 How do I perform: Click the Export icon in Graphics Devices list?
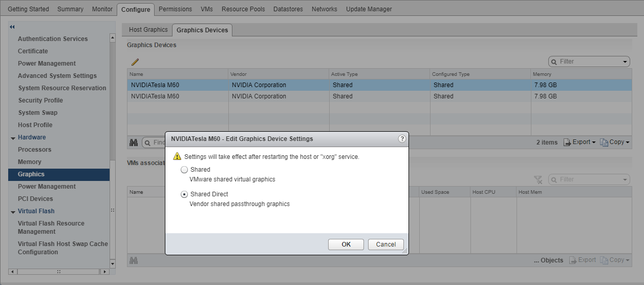coord(567,142)
